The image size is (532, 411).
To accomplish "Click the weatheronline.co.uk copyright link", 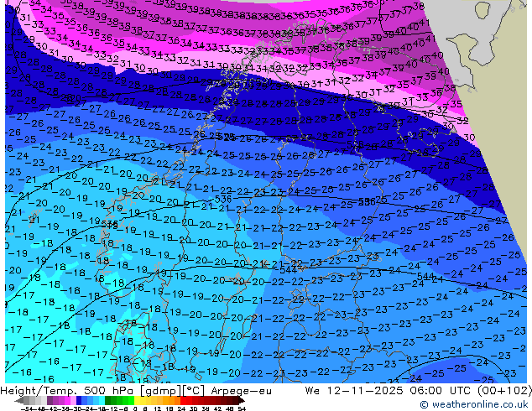I will pos(474,405).
